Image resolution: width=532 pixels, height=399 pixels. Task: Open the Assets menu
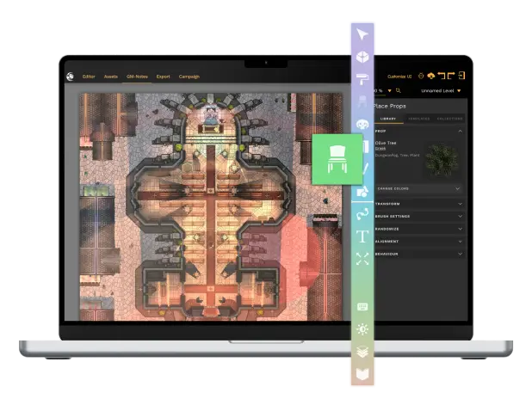(x=110, y=77)
